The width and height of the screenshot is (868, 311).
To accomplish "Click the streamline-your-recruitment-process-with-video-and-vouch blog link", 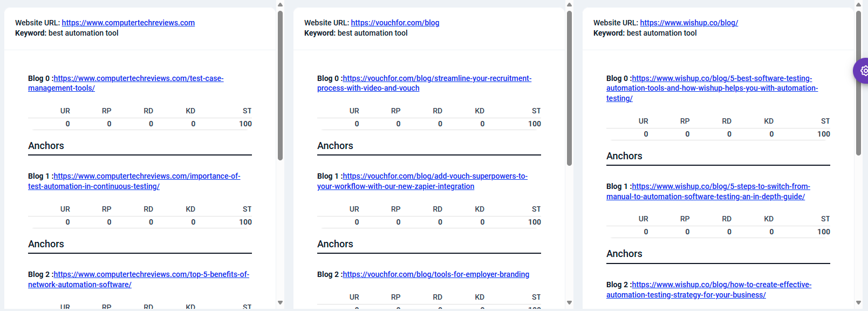I will click(424, 83).
